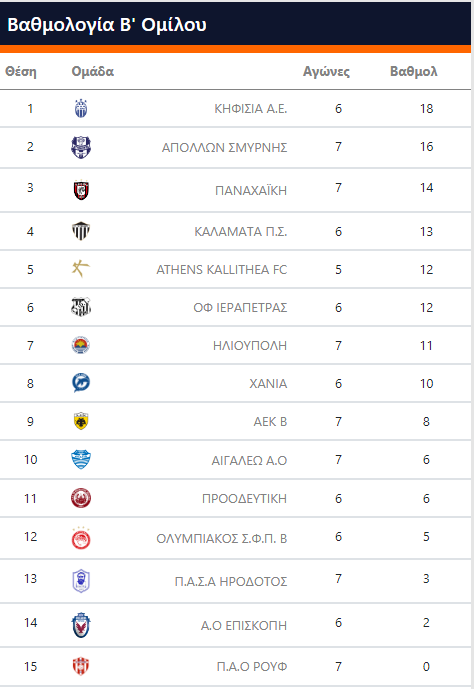Click the ΑΠΟΛΛΩΝ ΣΜΥΡΝΗΣ club logo
This screenshot has width=474, height=689.
pos(81,147)
